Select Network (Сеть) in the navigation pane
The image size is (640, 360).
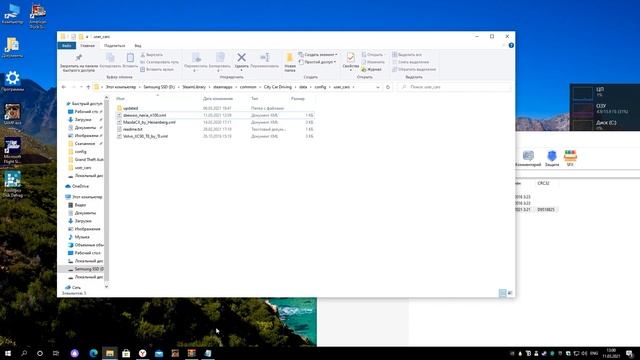[x=76, y=287]
